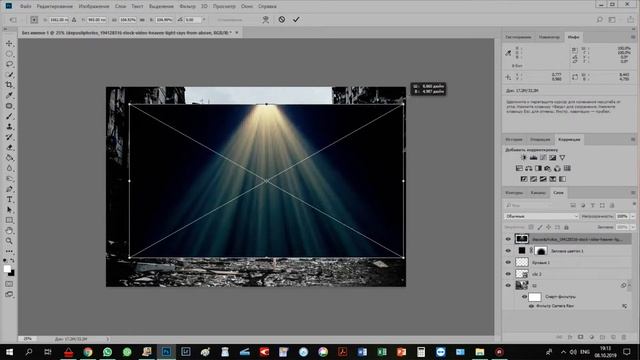This screenshot has height=360, width=640.
Task: Close the open document tab
Action: click(x=237, y=32)
